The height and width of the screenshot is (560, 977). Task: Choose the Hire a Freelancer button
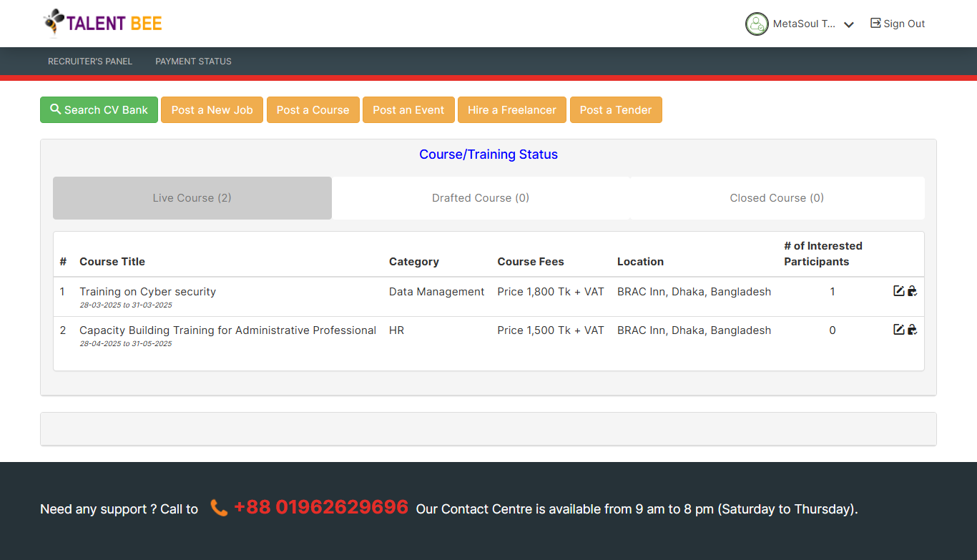pyautogui.click(x=511, y=110)
